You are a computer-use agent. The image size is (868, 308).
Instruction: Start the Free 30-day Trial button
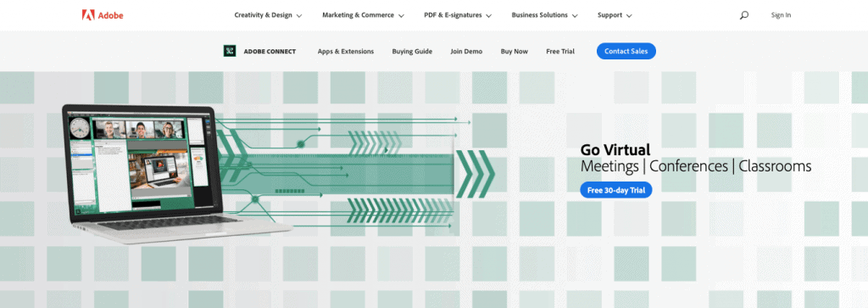(616, 190)
